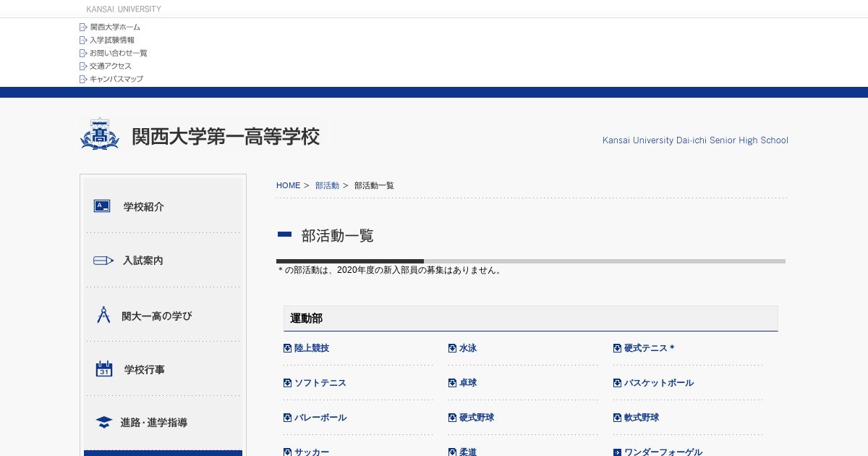Open the 水泳 club link
Image resolution: width=868 pixels, height=456 pixels.
coord(468,348)
